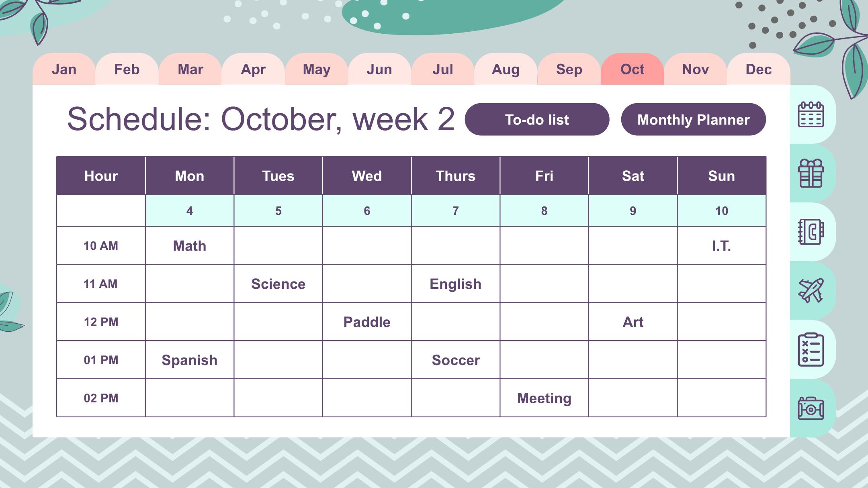Open the clipboard checklist icon
Viewport: 868px width, 488px height.
[x=811, y=349]
